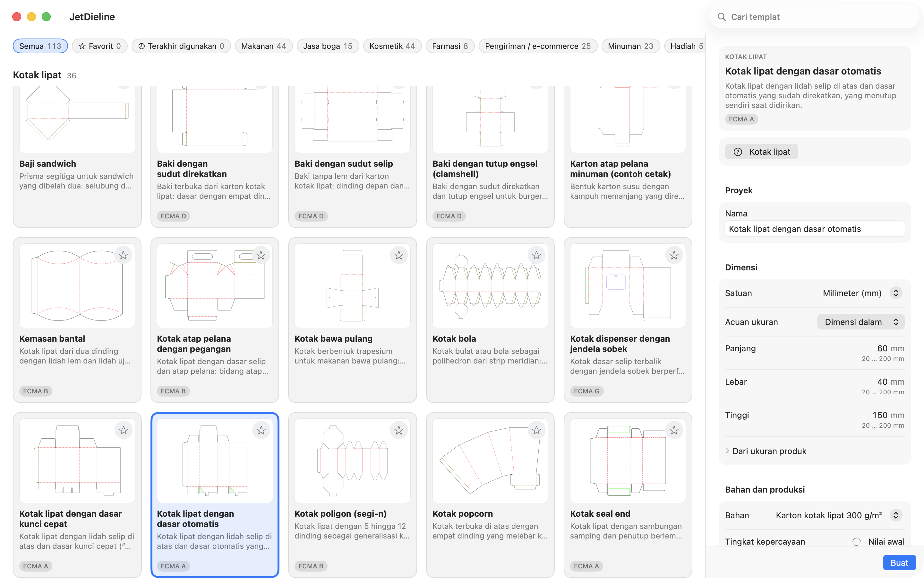Click the star on Kotak bola card
Screen dimensions: 924x578
[536, 255]
